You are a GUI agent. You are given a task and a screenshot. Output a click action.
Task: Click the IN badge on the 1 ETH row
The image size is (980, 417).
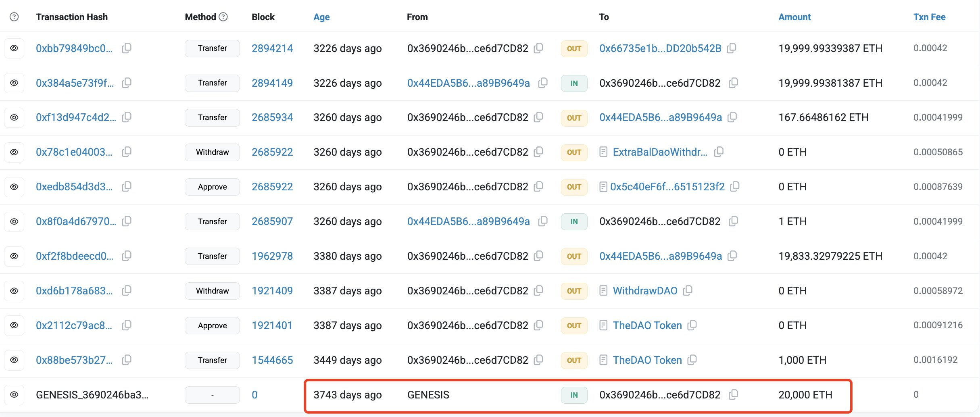tap(574, 221)
